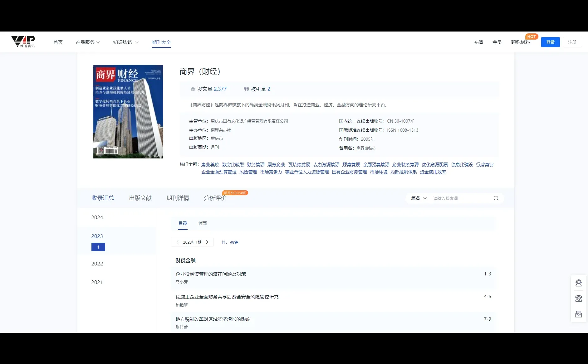Click the 登录 login button

tap(550, 42)
